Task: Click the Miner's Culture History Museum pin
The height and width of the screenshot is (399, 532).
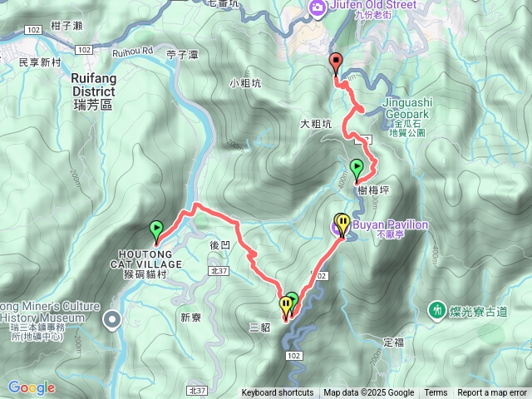Action: [112, 320]
